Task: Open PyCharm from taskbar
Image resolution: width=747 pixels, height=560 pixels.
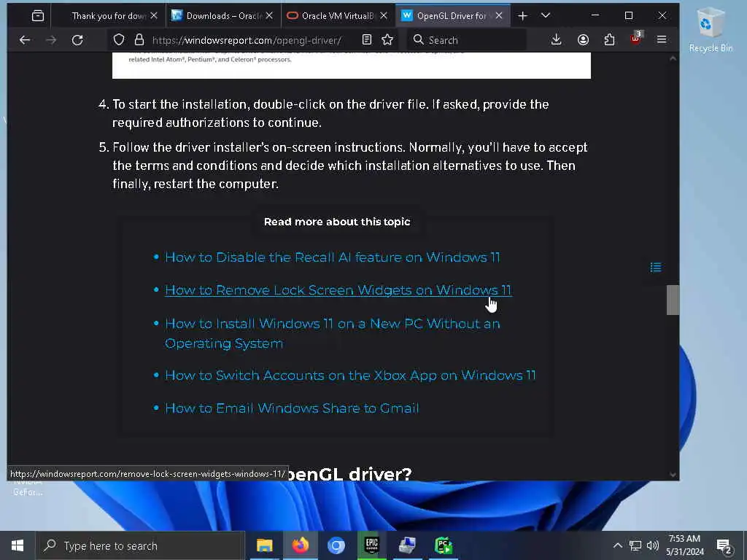Action: pyautogui.click(x=443, y=545)
